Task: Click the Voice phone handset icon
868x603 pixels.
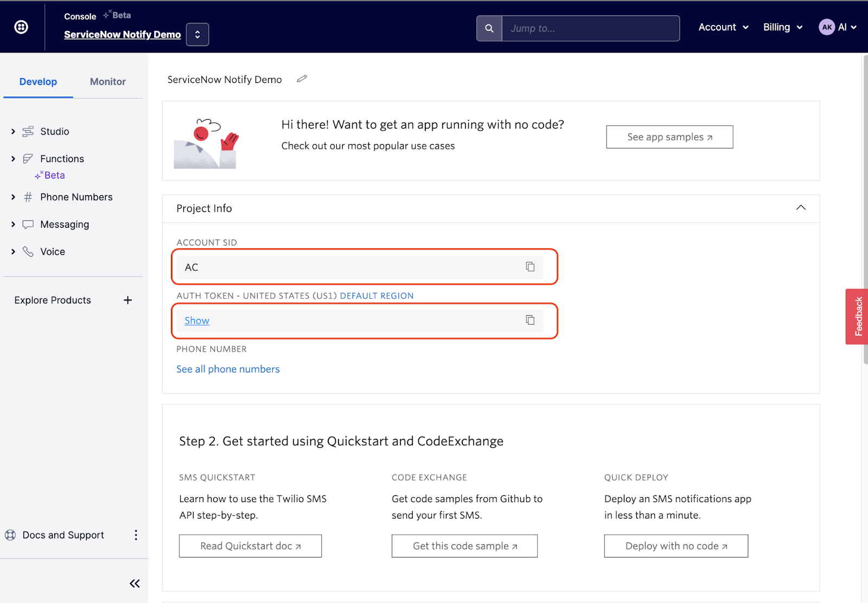Action: pyautogui.click(x=28, y=252)
